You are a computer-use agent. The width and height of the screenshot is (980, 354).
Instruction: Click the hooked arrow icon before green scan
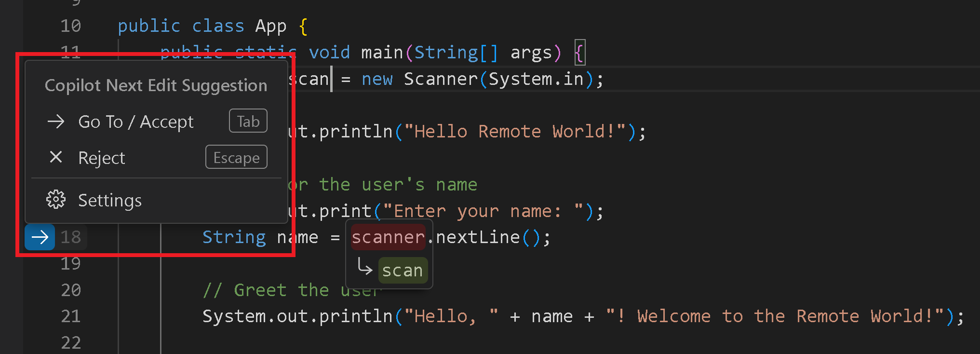364,267
